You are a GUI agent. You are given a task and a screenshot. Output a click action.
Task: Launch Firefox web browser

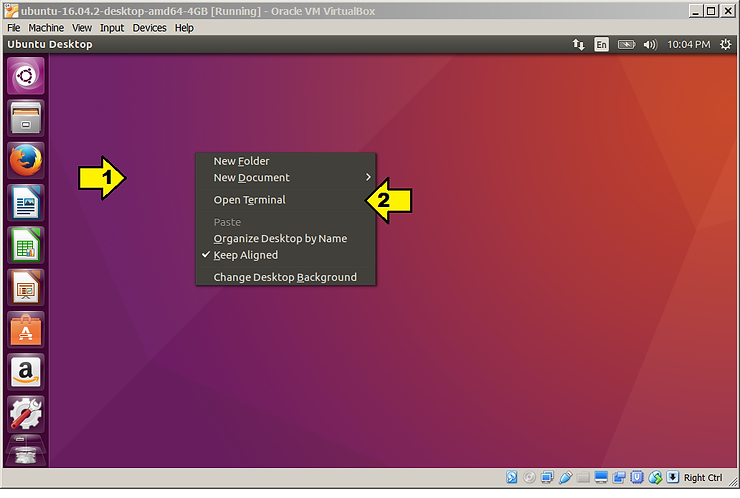click(x=26, y=160)
